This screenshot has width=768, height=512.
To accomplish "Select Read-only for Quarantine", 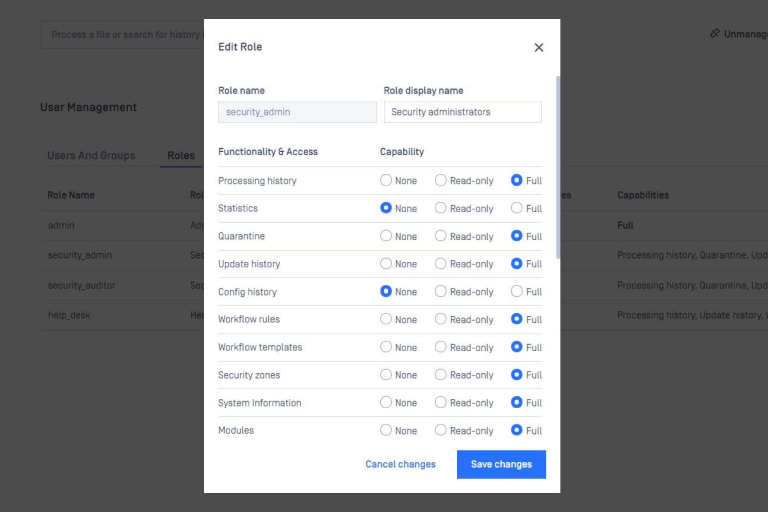I will click(x=441, y=237).
